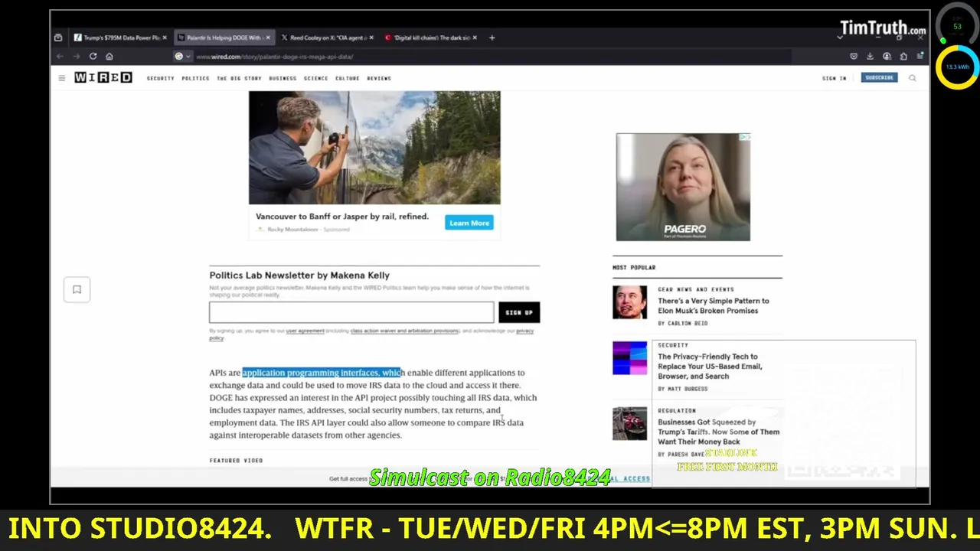Click Learn More on the rail ad
This screenshot has height=551, width=980.
coord(469,223)
